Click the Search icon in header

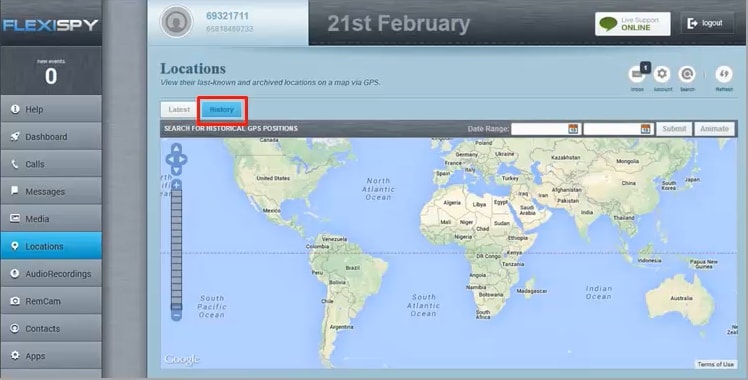tap(687, 74)
